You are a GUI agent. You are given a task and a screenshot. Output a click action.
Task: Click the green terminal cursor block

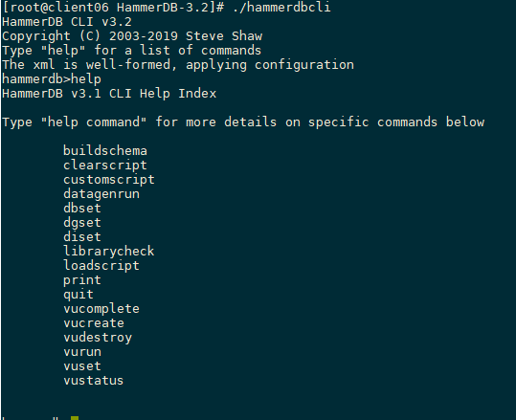[75, 418]
